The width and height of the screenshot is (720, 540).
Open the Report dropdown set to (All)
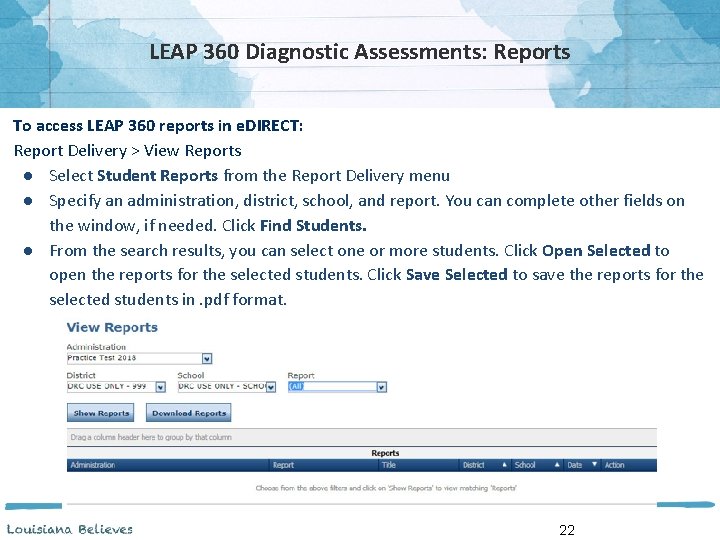338,387
